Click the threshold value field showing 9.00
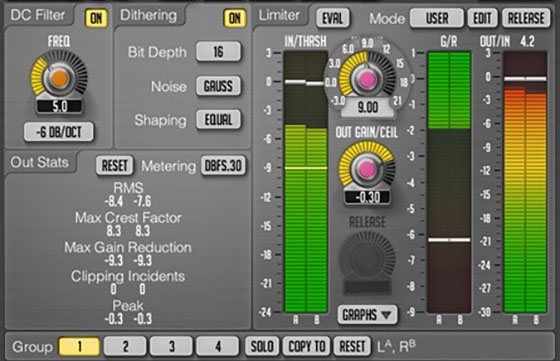This screenshot has height=361, width=560. click(x=368, y=107)
